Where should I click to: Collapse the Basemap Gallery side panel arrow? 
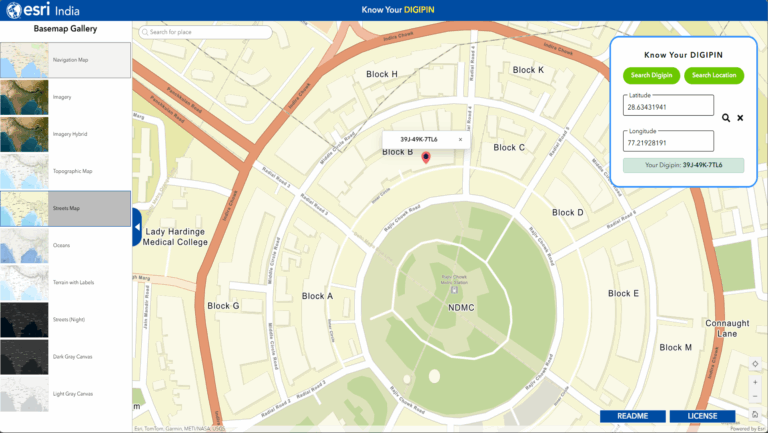click(x=137, y=227)
